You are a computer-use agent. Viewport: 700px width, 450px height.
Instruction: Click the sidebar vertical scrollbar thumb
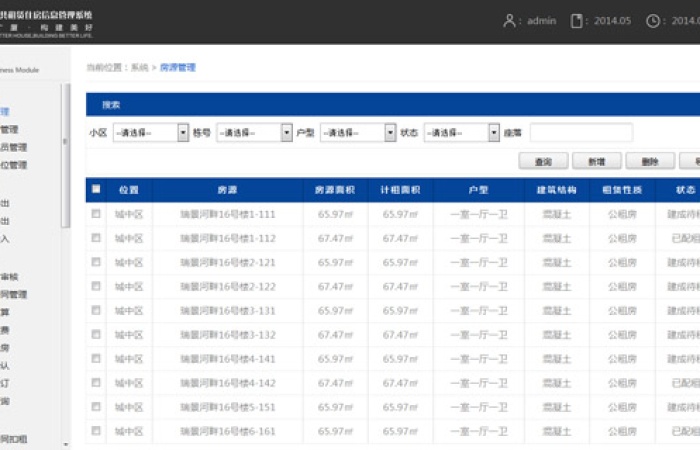66,155
